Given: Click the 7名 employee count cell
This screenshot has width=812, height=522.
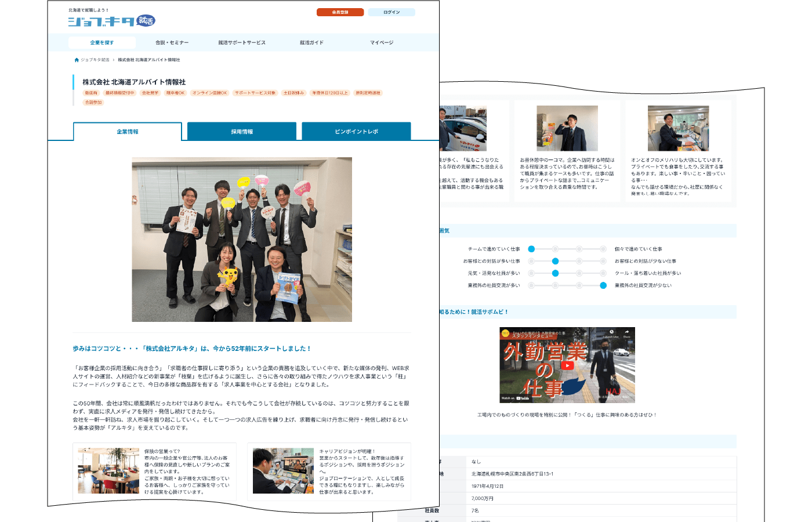Looking at the screenshot, I should point(475,510).
